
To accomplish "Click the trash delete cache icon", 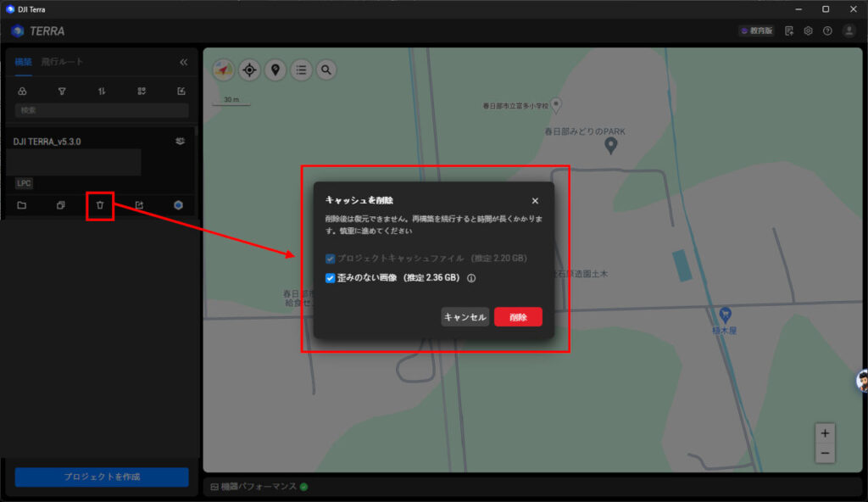I will pyautogui.click(x=100, y=205).
